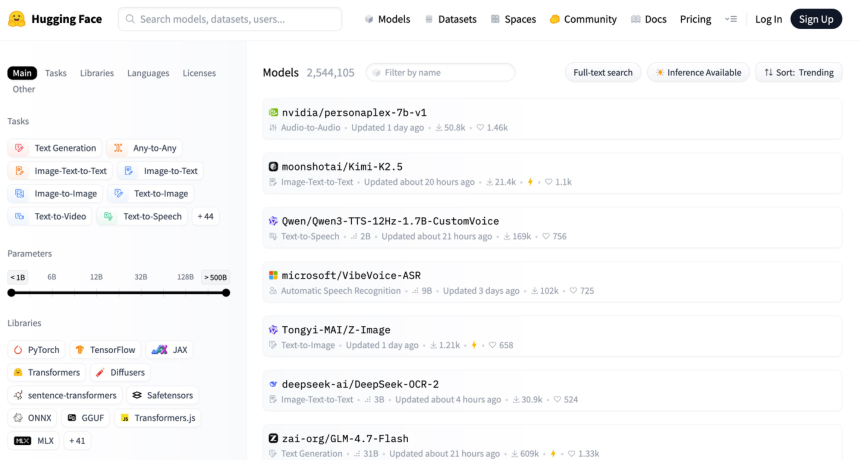Click the zai-org avatar icon beside GLM-4.7-Flash
Image resolution: width=860 pixels, height=460 pixels.
273,438
